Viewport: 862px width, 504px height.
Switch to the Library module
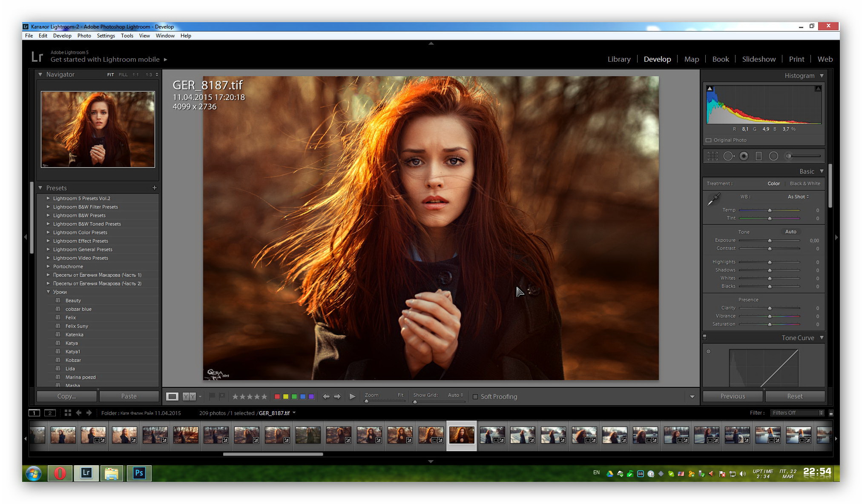619,59
